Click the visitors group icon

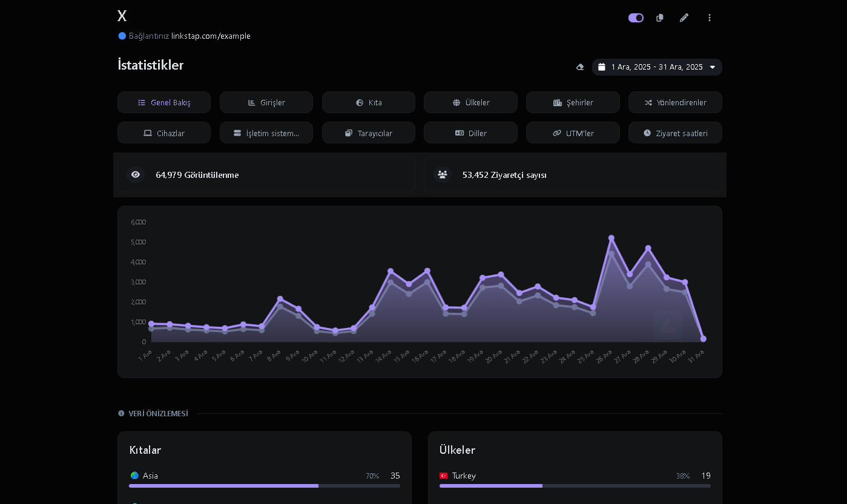point(443,174)
